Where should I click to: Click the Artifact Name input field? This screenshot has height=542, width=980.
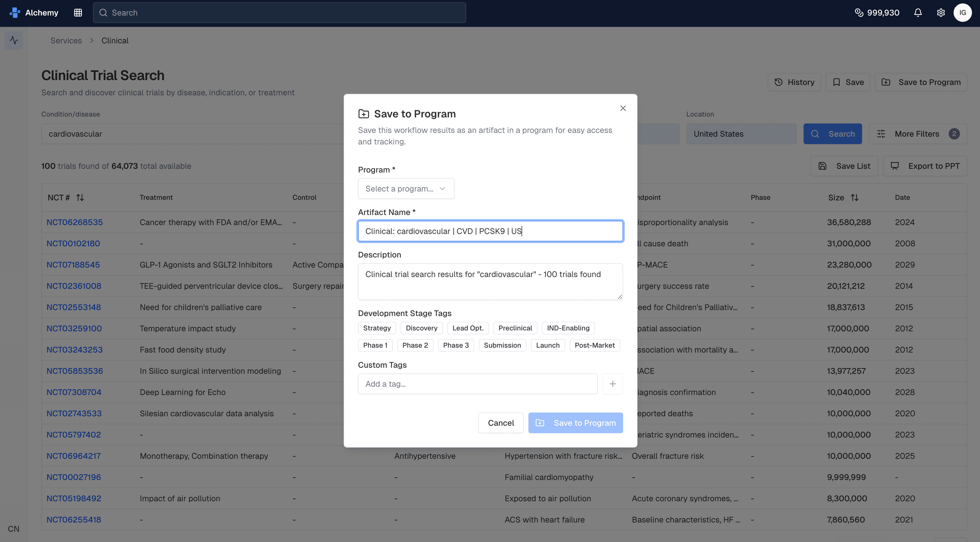[490, 231]
